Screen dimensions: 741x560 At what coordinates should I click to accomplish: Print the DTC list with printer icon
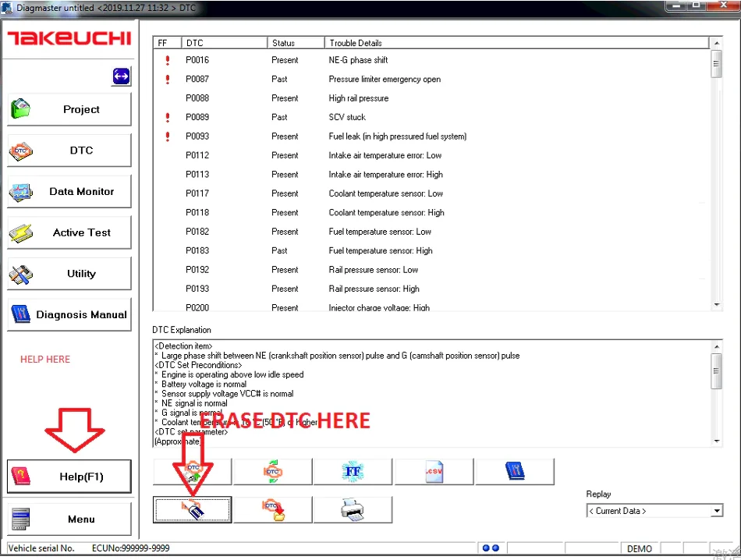click(353, 509)
